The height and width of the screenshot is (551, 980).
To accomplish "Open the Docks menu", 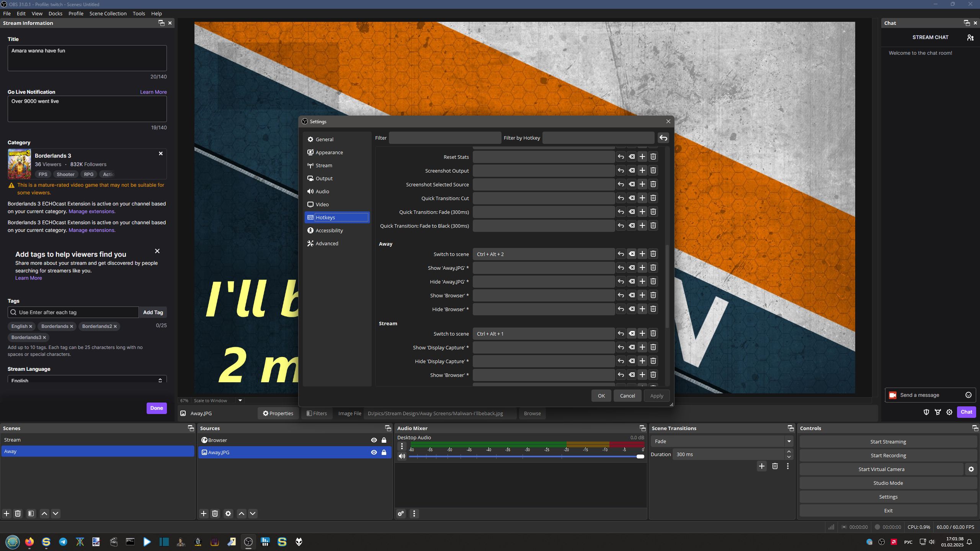I will click(55, 13).
